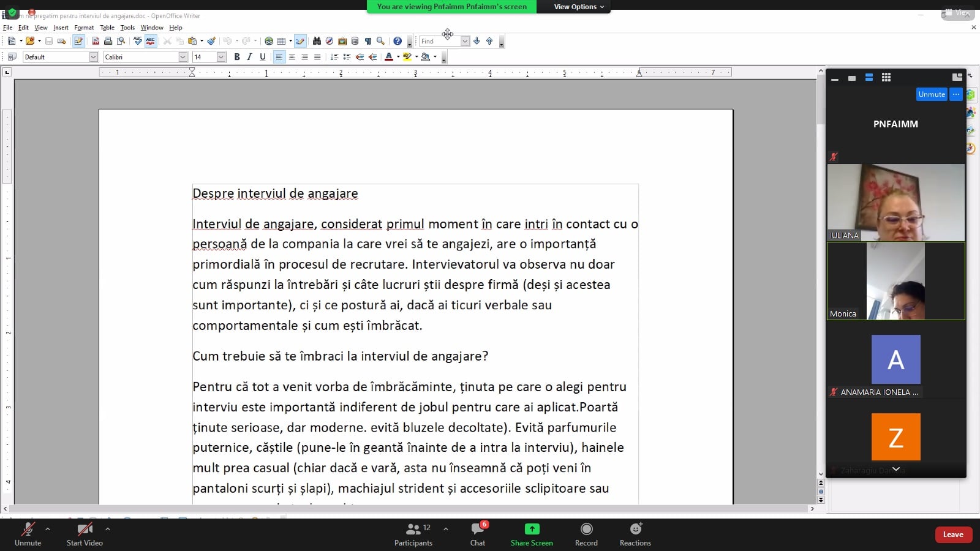Open the View Options dropdown

tap(579, 7)
